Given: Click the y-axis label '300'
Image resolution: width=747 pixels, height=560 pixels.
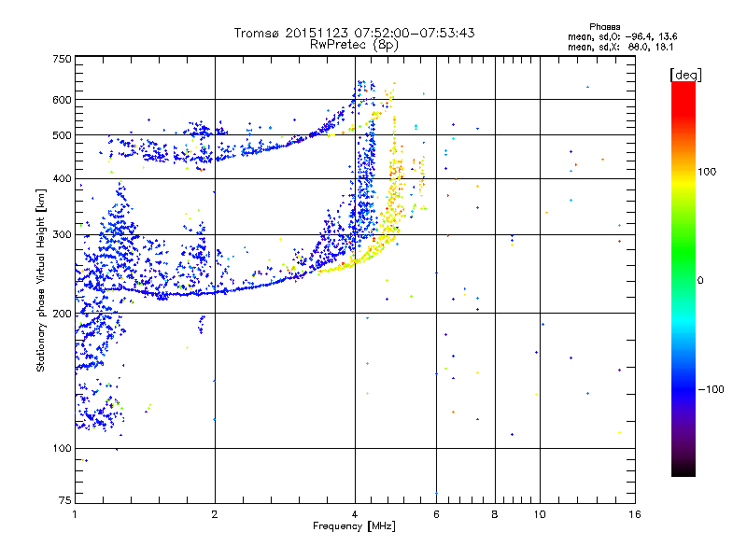Looking at the screenshot, I should (62, 235).
